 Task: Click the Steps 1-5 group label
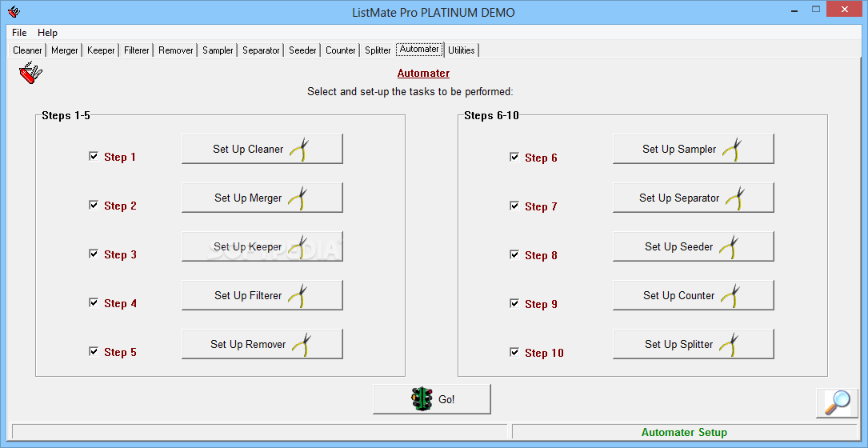(66, 116)
